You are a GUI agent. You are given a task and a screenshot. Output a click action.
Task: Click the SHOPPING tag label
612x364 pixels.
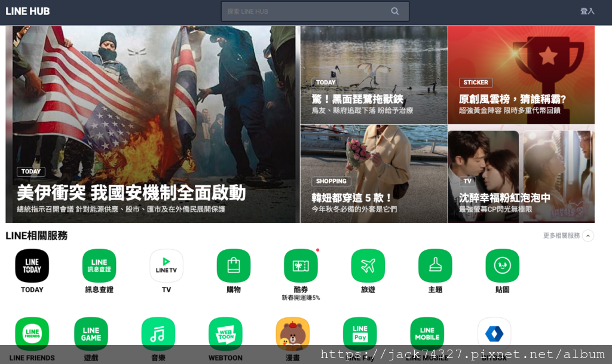click(331, 181)
